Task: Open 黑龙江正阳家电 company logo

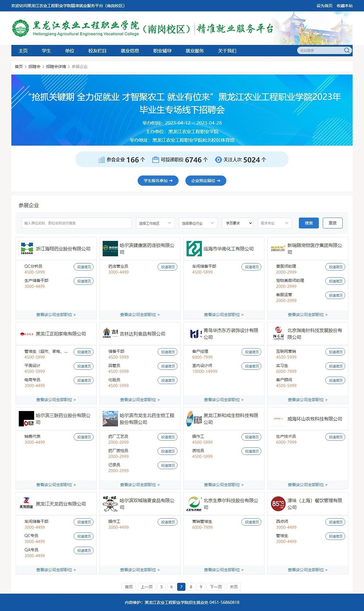Action: [x=27, y=334]
